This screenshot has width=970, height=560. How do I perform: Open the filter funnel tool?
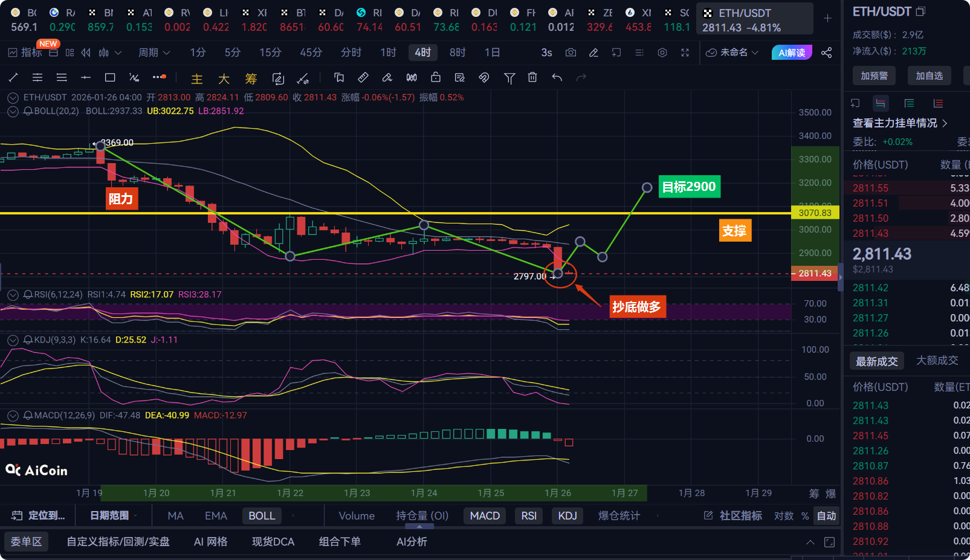(x=509, y=78)
